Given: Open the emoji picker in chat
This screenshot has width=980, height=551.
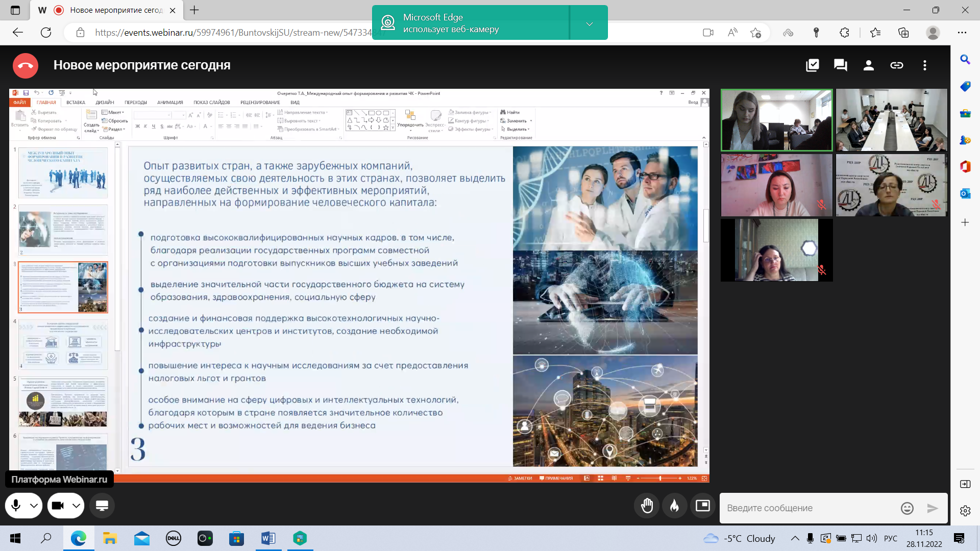Looking at the screenshot, I should point(907,508).
